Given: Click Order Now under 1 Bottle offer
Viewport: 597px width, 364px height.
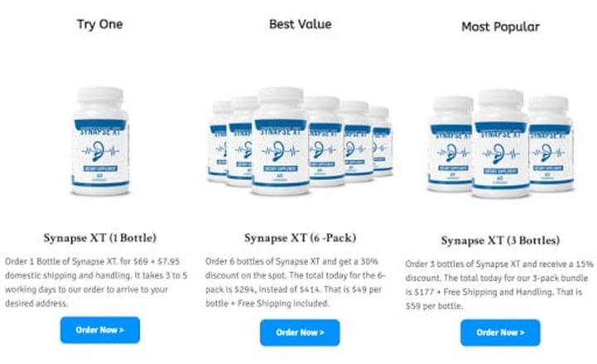Looking at the screenshot, I should tap(99, 330).
